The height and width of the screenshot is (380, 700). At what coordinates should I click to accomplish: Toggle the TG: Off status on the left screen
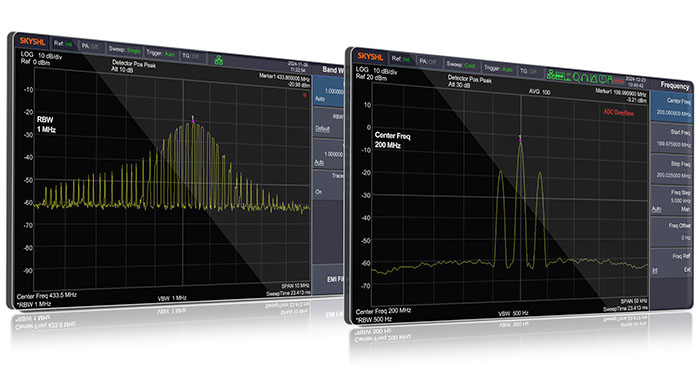(x=191, y=56)
